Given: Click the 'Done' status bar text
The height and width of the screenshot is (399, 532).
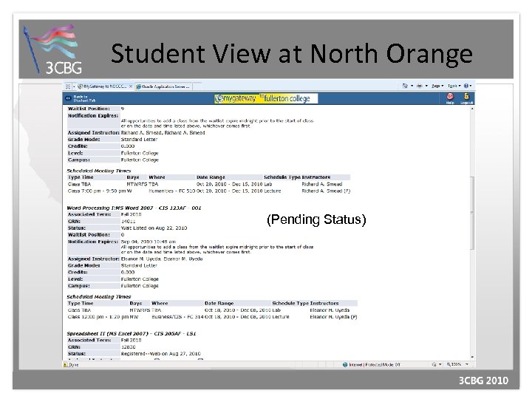Looking at the screenshot, I should 74,365.
